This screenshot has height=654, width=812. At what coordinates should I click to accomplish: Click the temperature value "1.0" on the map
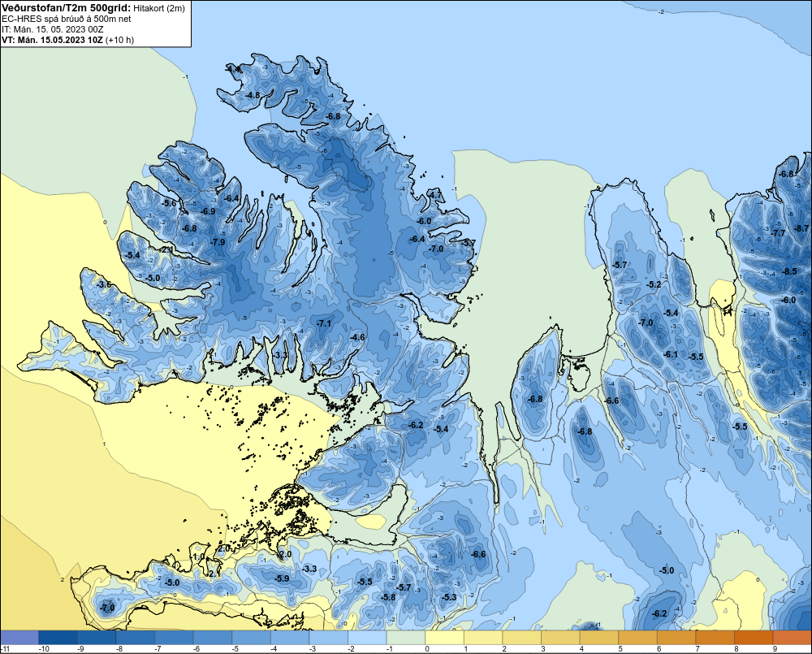pos(198,557)
